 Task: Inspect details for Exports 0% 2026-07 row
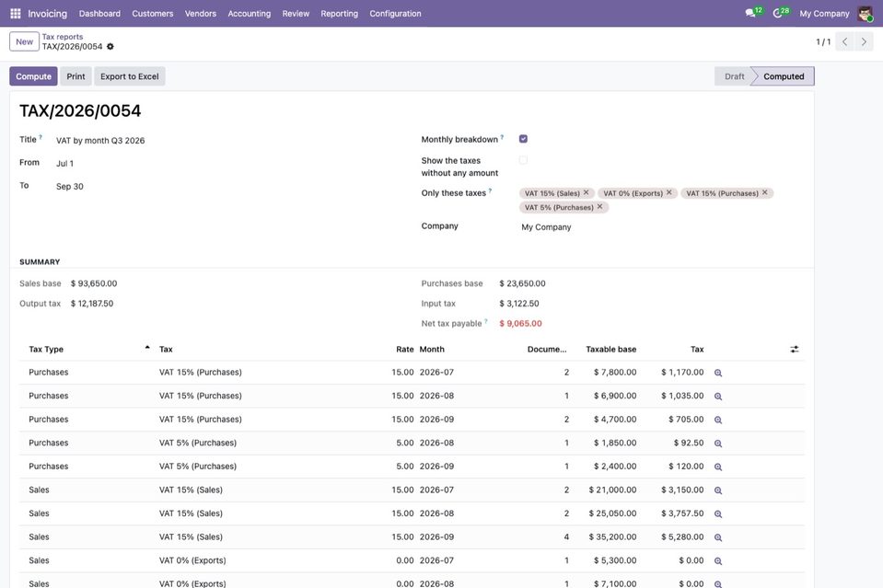pos(718,561)
